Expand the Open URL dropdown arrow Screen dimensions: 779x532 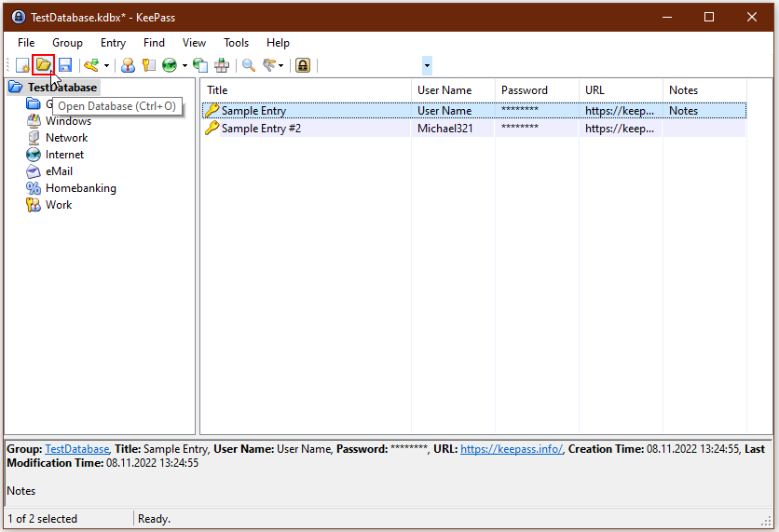pos(184,65)
